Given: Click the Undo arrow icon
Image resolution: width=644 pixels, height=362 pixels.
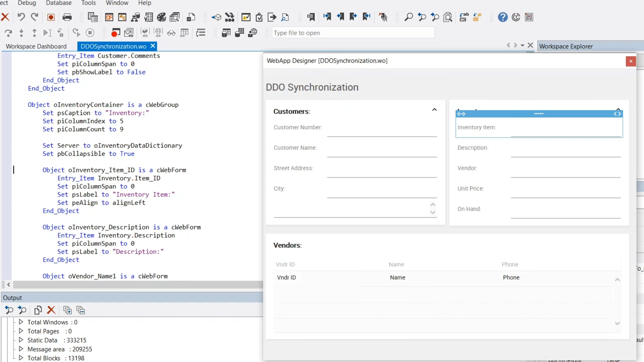Looking at the screenshot, I should pyautogui.click(x=21, y=17).
